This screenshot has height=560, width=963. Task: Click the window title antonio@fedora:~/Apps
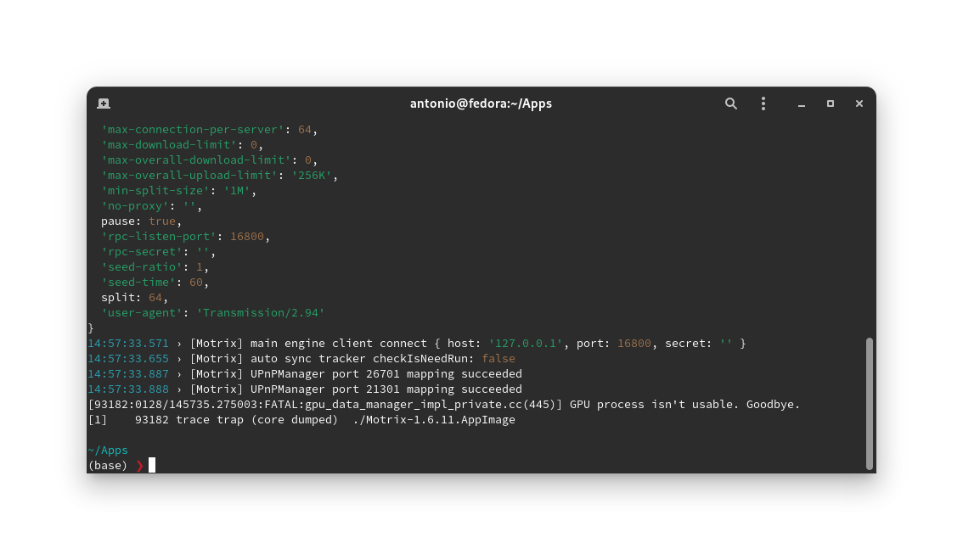click(x=481, y=103)
